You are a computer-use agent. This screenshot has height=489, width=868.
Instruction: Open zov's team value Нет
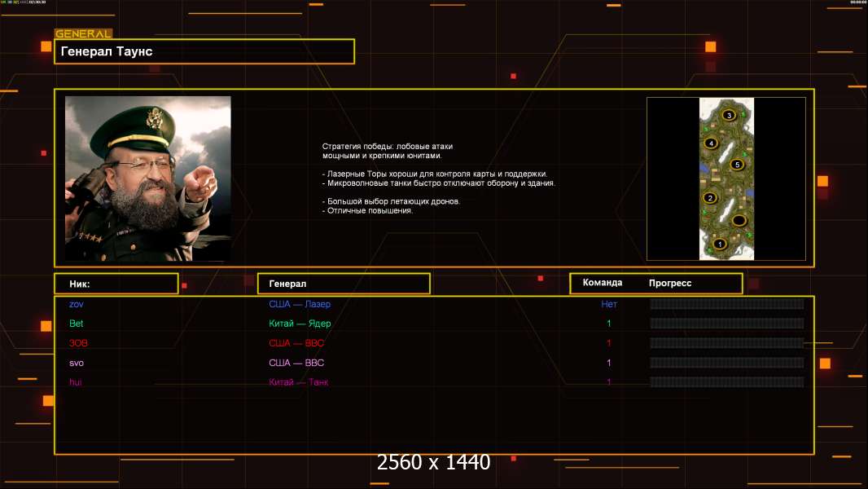click(x=608, y=304)
